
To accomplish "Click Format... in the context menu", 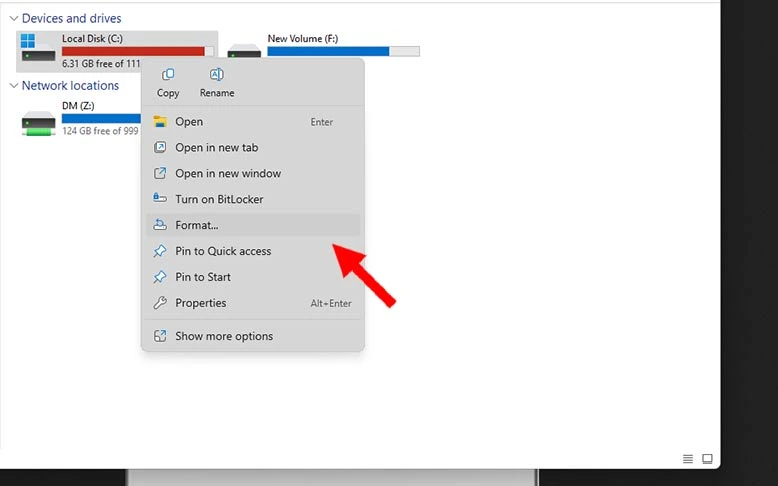I will [197, 226].
